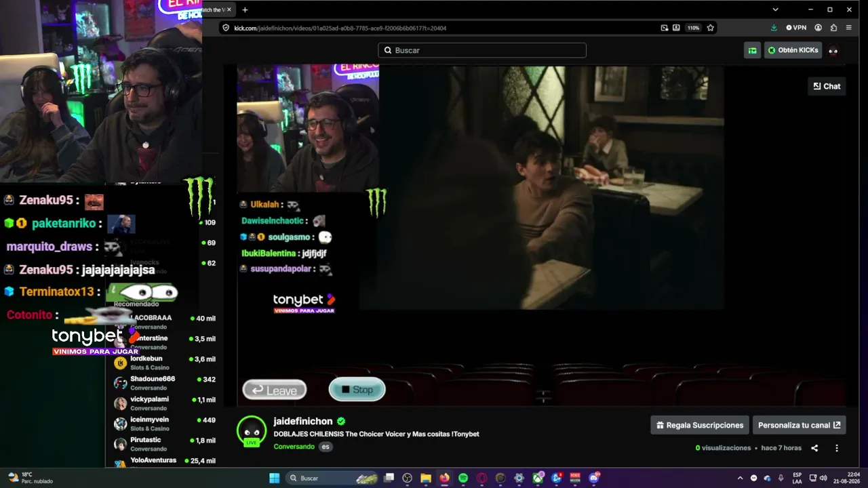The image size is (868, 488).
Task: Open a new browser tab
Action: (x=245, y=9)
